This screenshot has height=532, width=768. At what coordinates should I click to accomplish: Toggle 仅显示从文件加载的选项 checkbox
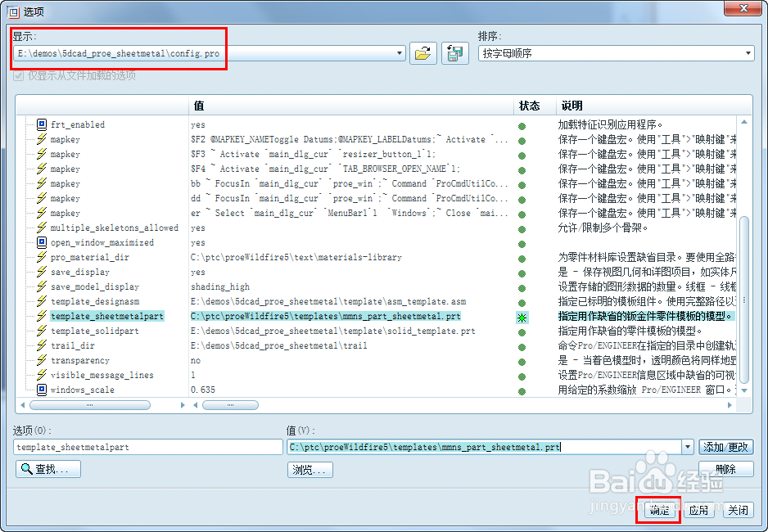tap(19, 75)
